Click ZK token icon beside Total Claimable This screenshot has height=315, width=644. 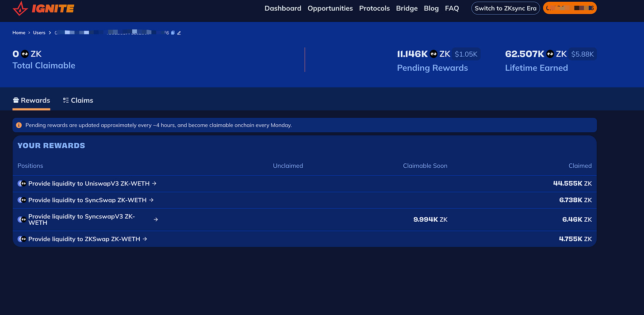[25, 54]
